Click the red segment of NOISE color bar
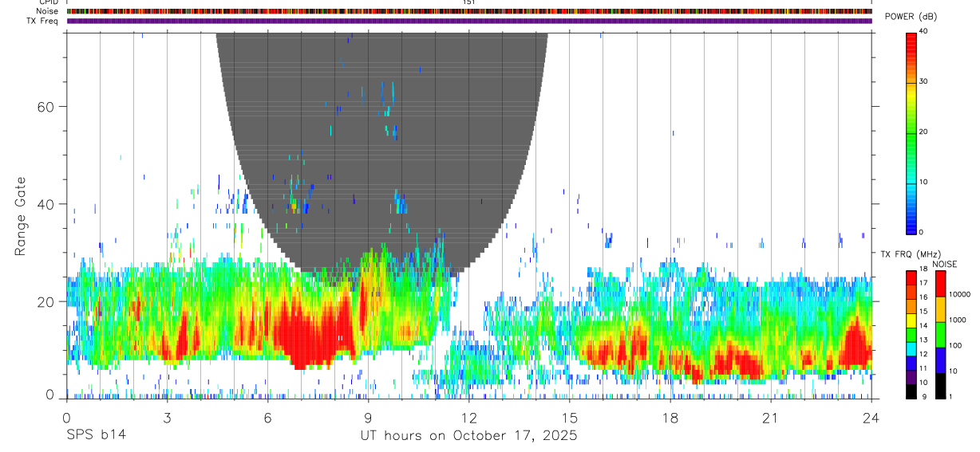Image resolution: width=980 pixels, height=452 pixels. pyautogui.click(x=940, y=284)
